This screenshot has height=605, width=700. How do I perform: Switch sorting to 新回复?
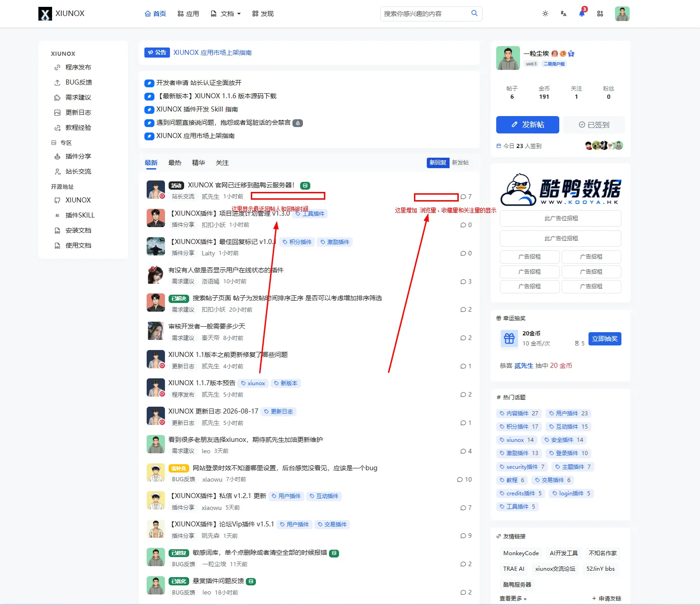(x=438, y=163)
